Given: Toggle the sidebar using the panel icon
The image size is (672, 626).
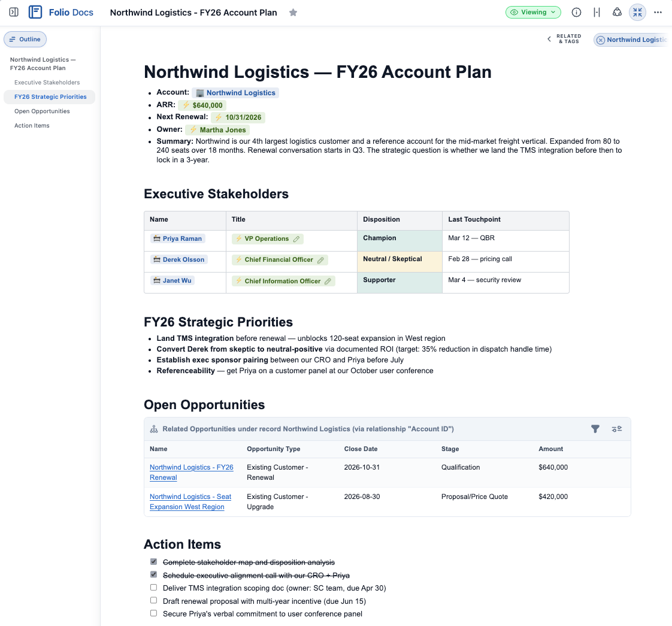Looking at the screenshot, I should click(x=13, y=12).
